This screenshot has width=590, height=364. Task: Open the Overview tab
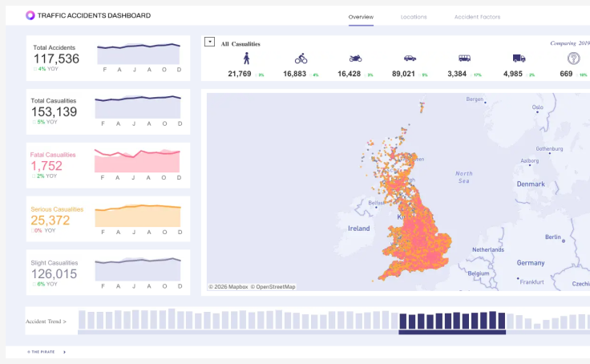click(361, 17)
